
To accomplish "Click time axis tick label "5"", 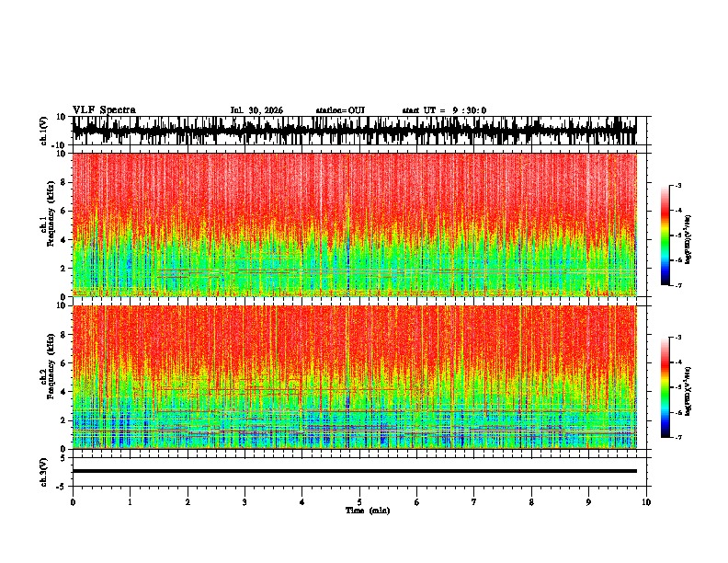I will (359, 502).
